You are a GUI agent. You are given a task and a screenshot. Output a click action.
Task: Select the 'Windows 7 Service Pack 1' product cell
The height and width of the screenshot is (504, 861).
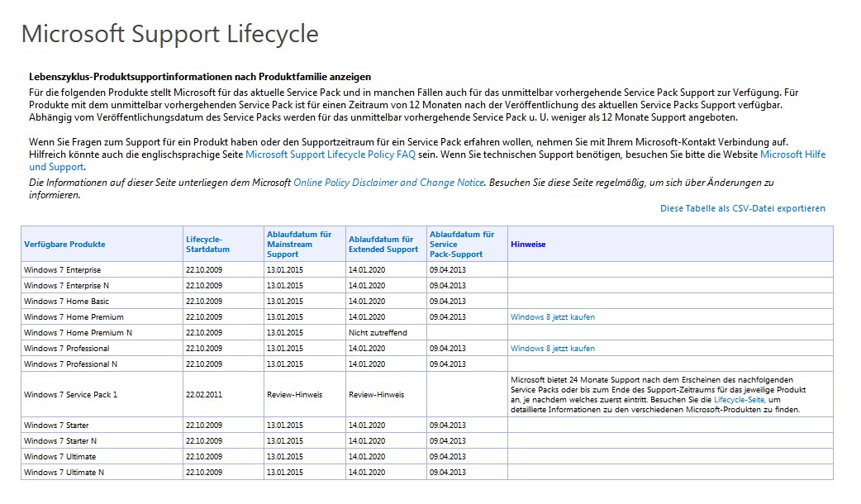tap(102, 394)
